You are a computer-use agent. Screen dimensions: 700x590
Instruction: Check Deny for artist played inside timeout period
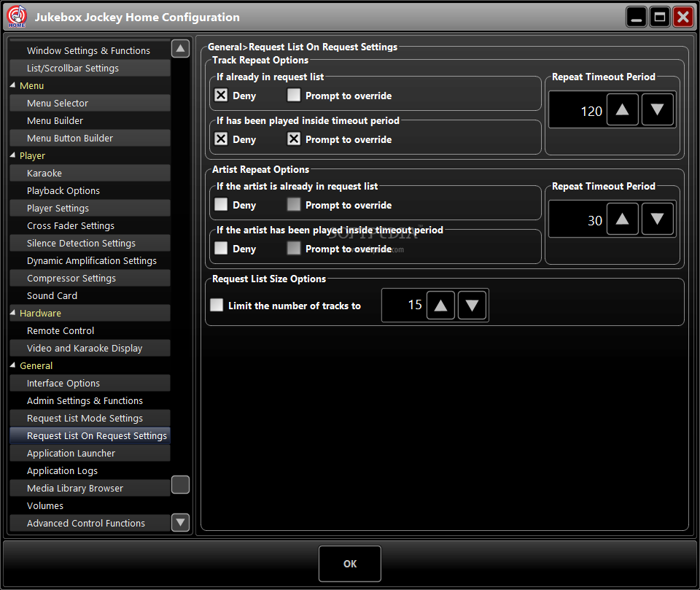point(221,249)
